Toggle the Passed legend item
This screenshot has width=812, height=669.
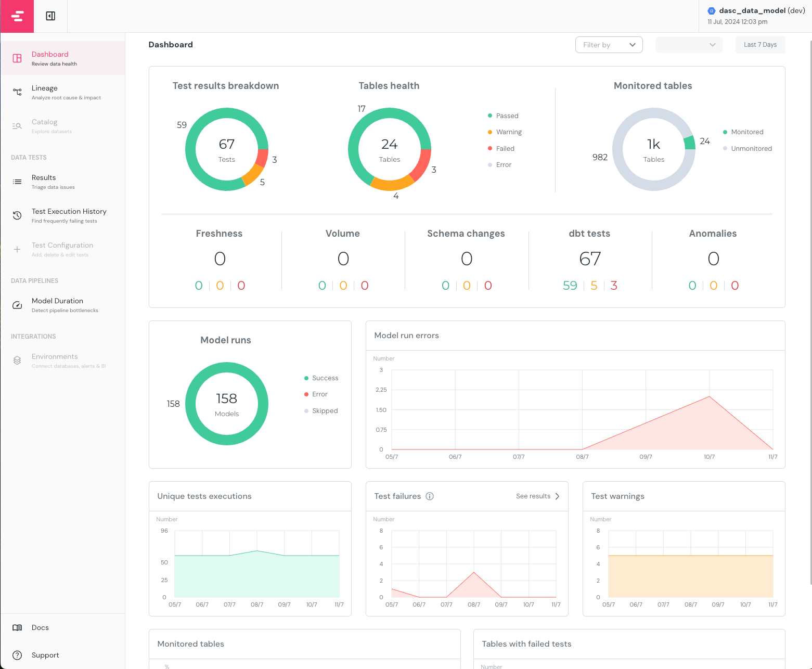pyautogui.click(x=503, y=115)
